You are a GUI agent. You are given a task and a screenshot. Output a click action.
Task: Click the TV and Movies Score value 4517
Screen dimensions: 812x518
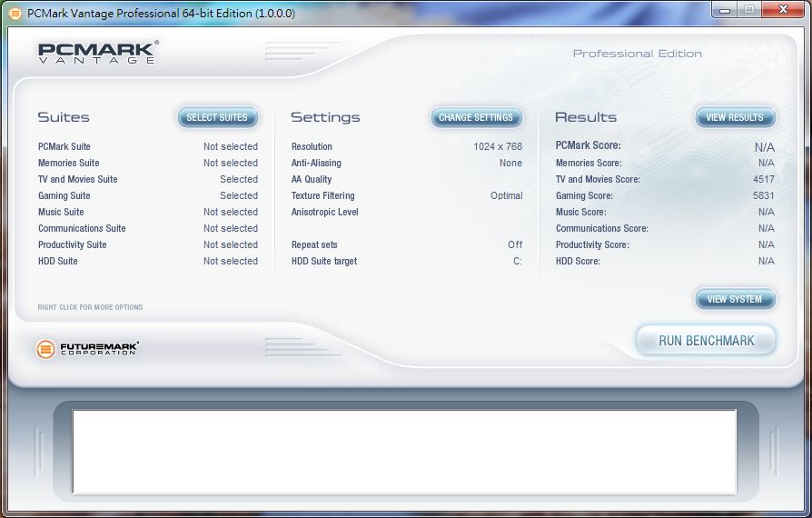click(764, 179)
